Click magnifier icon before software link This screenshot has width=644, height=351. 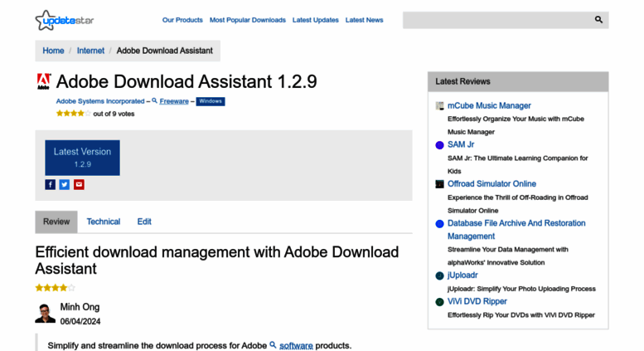(x=273, y=345)
